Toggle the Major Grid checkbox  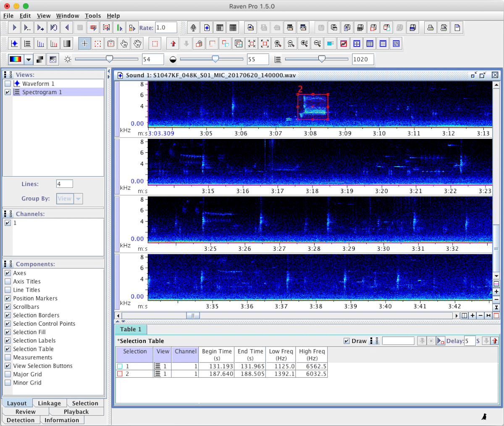pyautogui.click(x=8, y=374)
